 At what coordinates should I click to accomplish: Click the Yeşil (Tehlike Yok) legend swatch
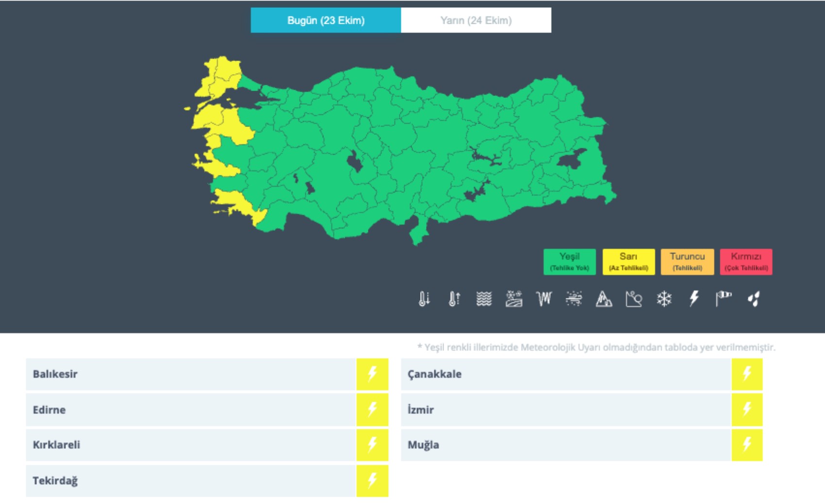tap(569, 262)
